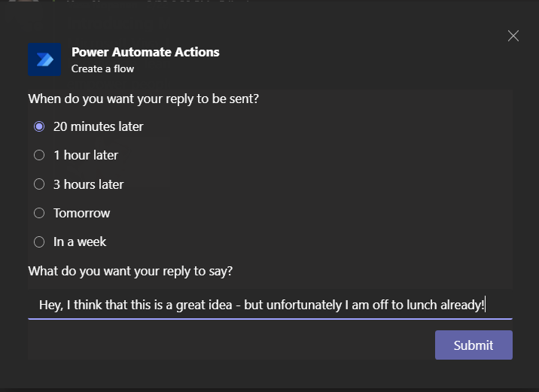
Task: Click the Power Automate Actions app icon
Action: coord(44,59)
